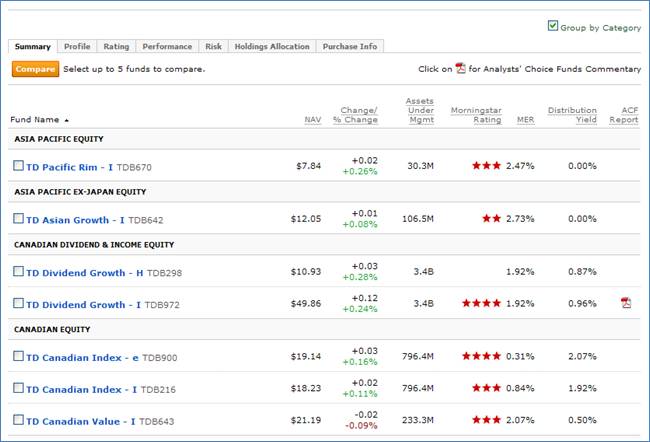Open the Rating tab
650x442 pixels.
(x=116, y=46)
